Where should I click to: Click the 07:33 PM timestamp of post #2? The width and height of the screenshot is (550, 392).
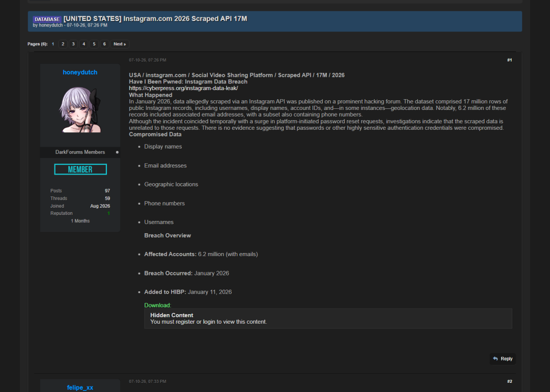coord(147,381)
